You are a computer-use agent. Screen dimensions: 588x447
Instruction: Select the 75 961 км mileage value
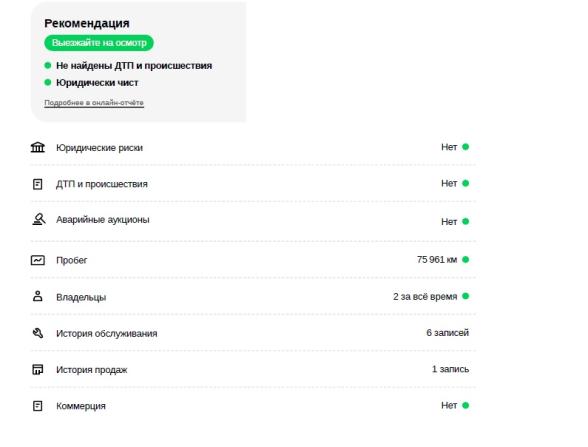[437, 260]
